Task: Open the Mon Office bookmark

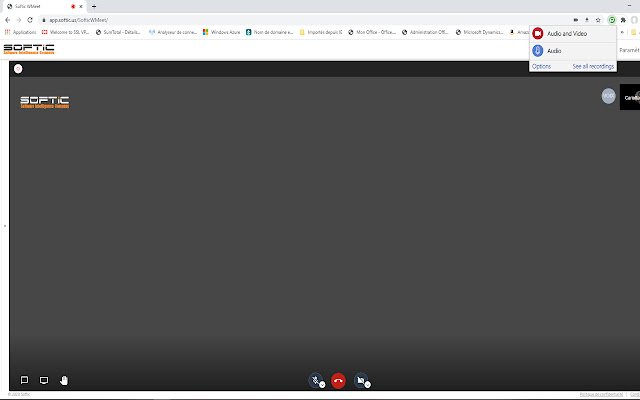Action: (372, 32)
